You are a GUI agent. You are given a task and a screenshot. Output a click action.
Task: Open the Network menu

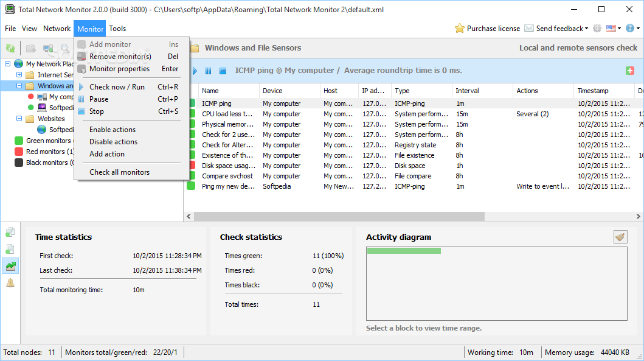[x=57, y=29]
